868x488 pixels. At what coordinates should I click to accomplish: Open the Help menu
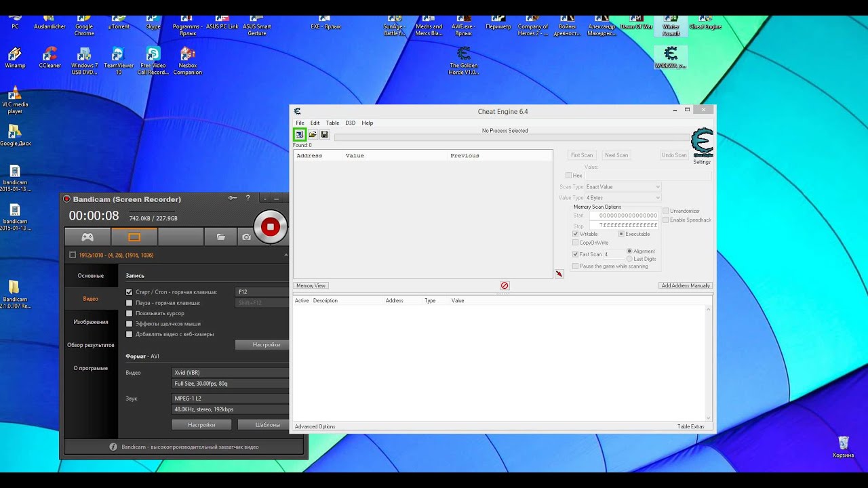pos(368,123)
